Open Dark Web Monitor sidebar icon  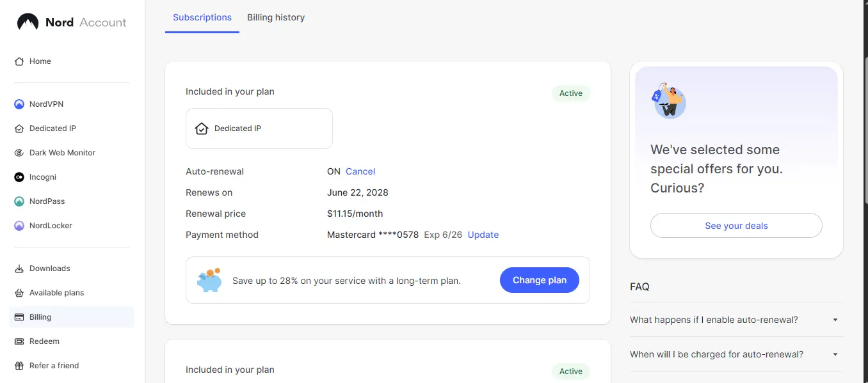tap(19, 153)
